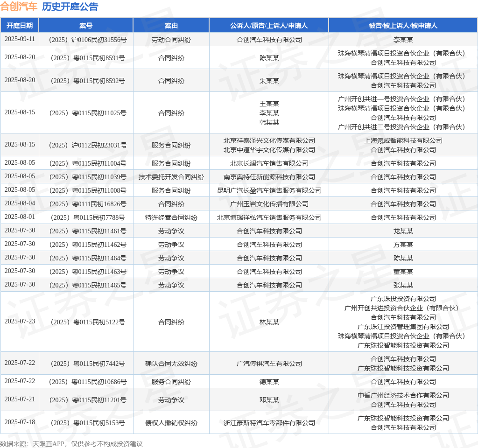Image resolution: width=478 pixels, height=448 pixels.
Task: Click 北京长澜汽车销售有限公司
Action: 269,163
